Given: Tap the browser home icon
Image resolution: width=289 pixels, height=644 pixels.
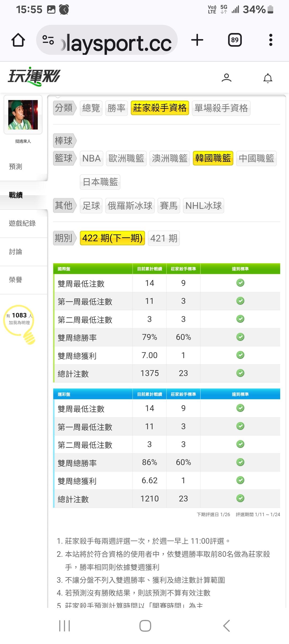Looking at the screenshot, I should [18, 40].
